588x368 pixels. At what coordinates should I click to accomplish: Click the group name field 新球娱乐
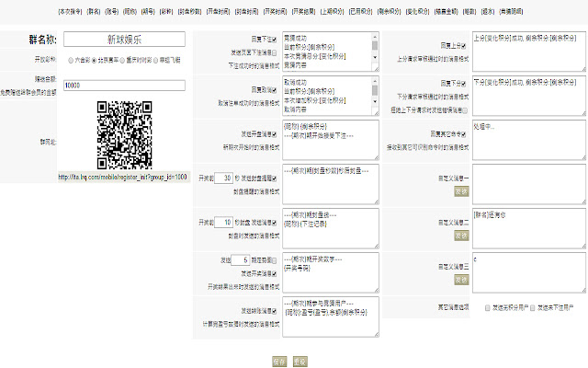point(124,39)
